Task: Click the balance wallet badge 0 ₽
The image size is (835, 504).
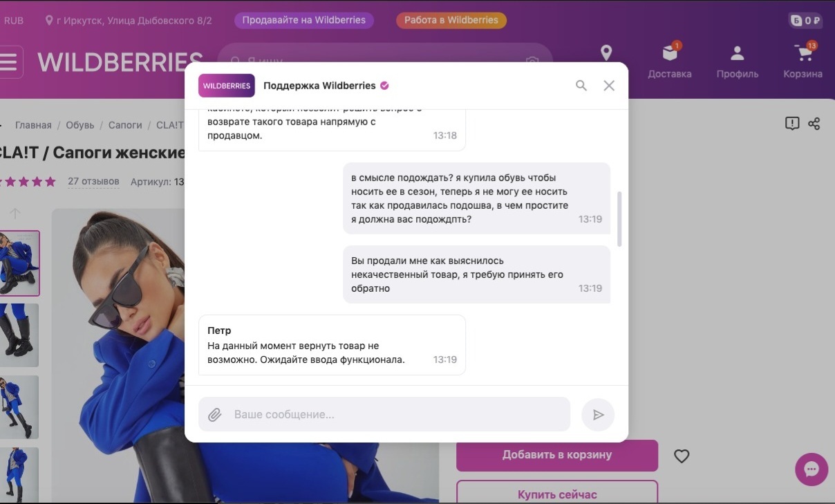Action: pyautogui.click(x=805, y=21)
